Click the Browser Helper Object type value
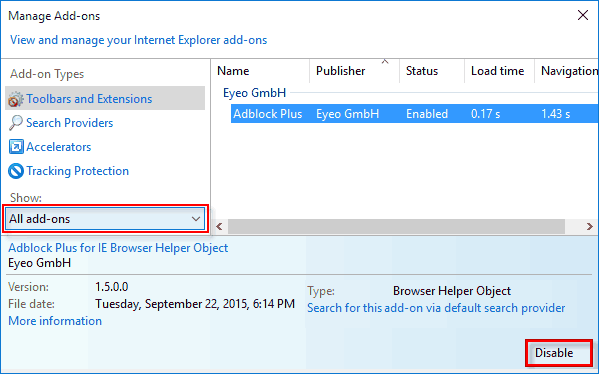The image size is (599, 374). pyautogui.click(x=452, y=291)
